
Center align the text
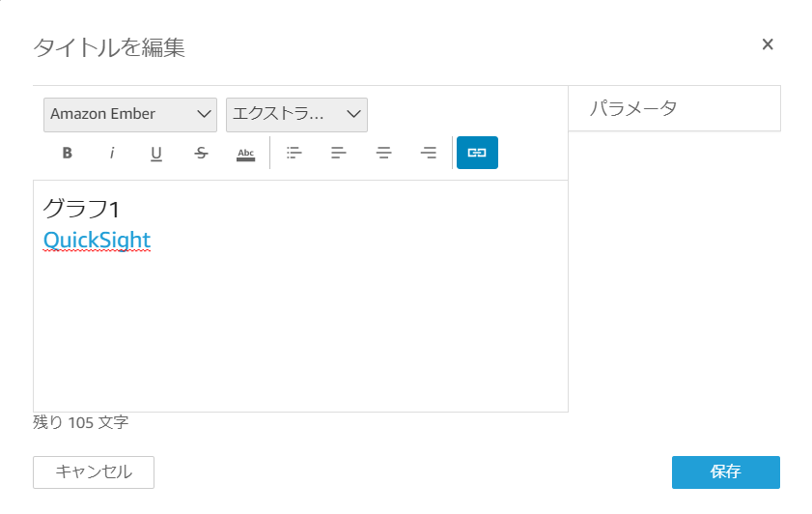point(383,153)
